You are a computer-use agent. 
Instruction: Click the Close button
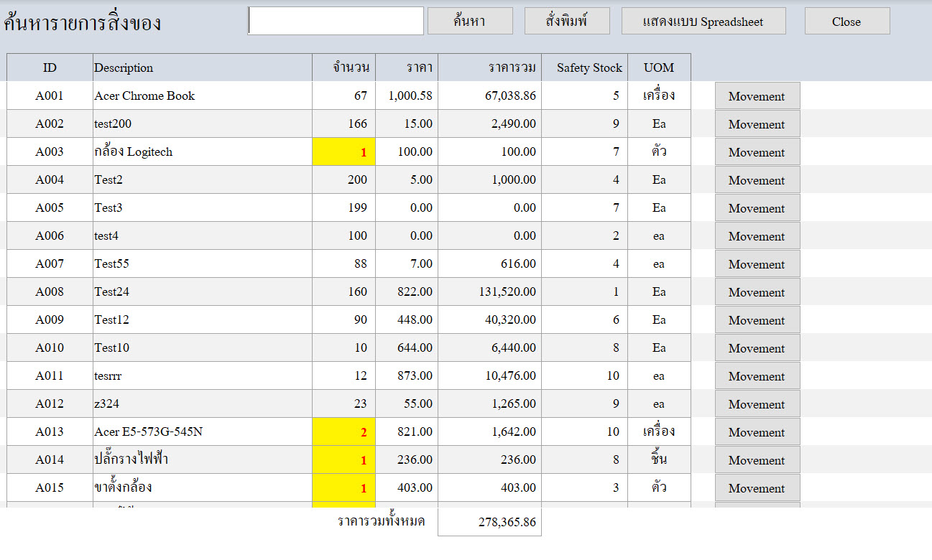[x=846, y=22]
